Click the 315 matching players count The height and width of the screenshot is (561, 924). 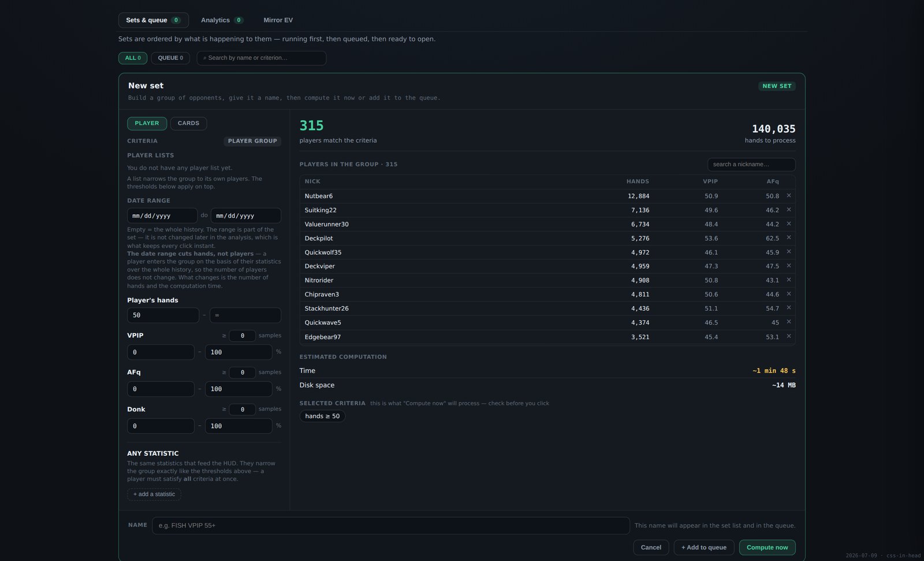tap(311, 125)
